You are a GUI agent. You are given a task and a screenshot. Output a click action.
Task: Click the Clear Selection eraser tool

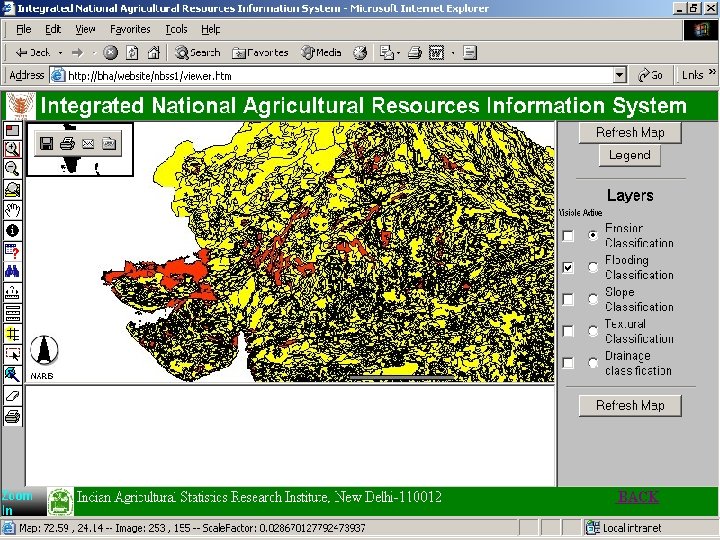point(12,396)
